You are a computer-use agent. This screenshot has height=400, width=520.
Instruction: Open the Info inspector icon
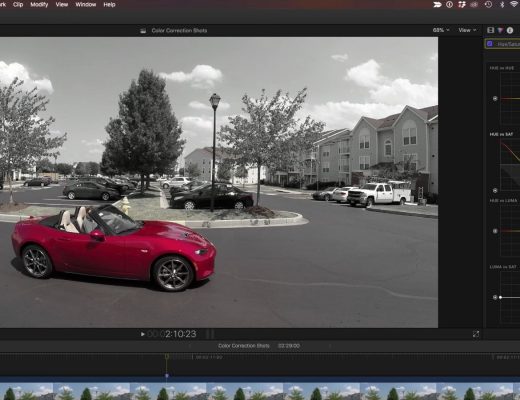click(510, 30)
